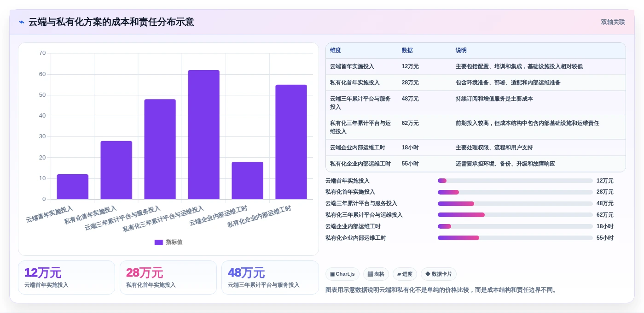Open the 12万元 data card

pyautogui.click(x=66, y=278)
